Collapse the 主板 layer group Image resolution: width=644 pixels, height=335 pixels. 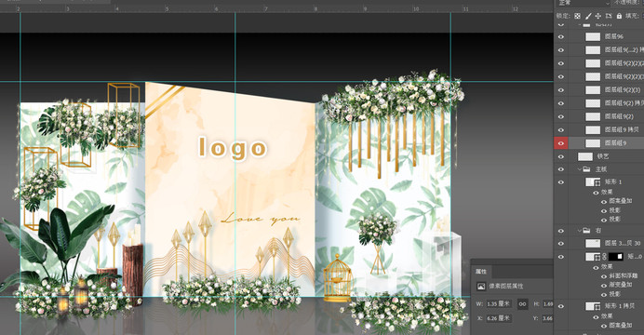click(x=580, y=169)
